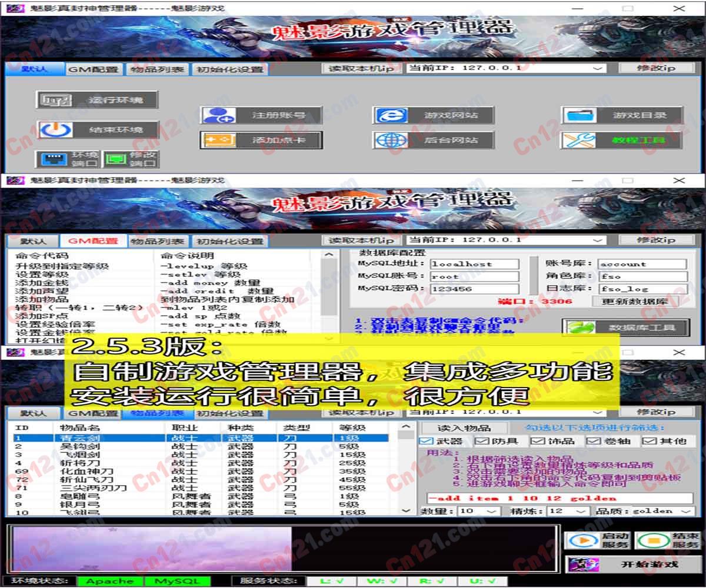
Task: Click the MySQL密码 input field
Action: 474,289
